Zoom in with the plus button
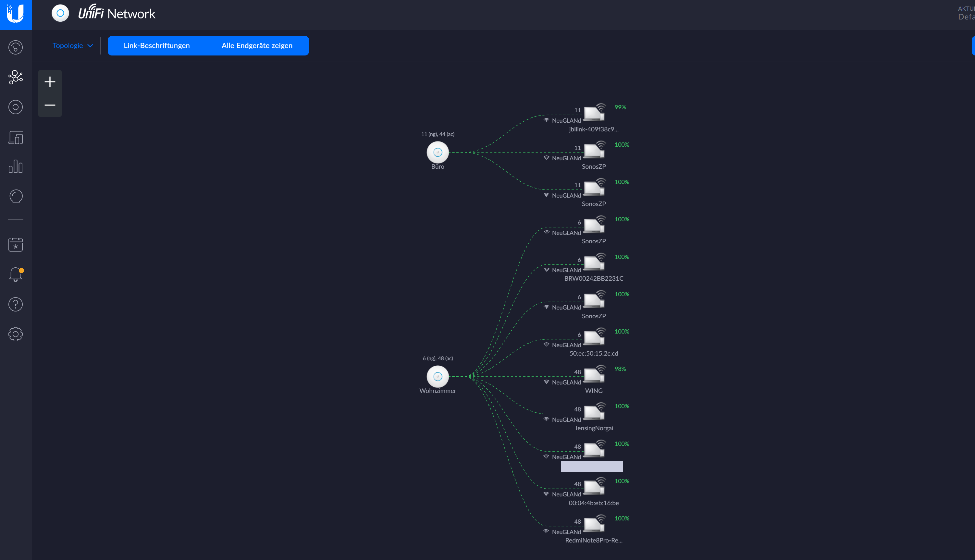Image resolution: width=975 pixels, height=560 pixels. [x=50, y=81]
